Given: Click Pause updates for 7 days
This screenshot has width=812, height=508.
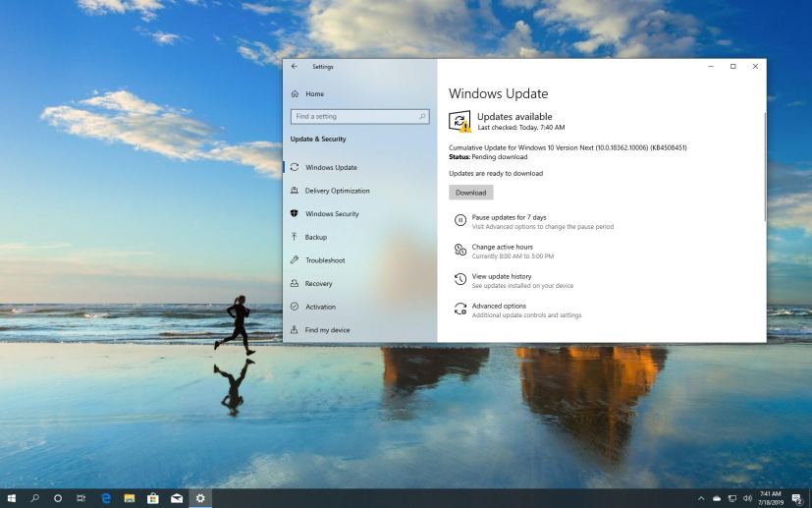Looking at the screenshot, I should (x=509, y=217).
